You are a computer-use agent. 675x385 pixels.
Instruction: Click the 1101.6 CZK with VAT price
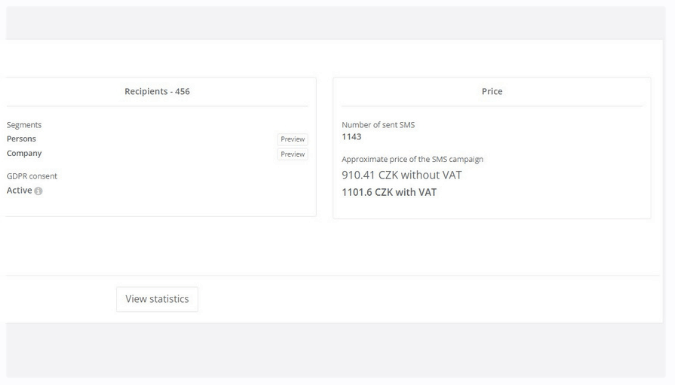coord(389,192)
